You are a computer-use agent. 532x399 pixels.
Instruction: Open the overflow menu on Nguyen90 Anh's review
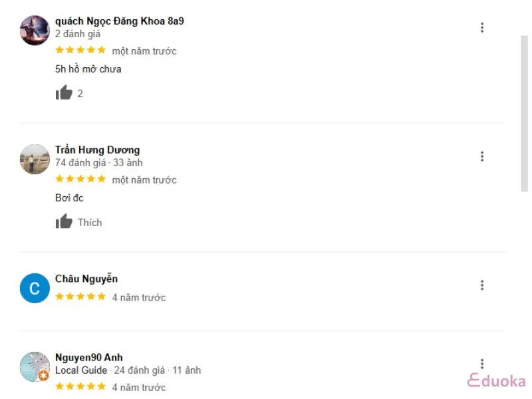(481, 363)
